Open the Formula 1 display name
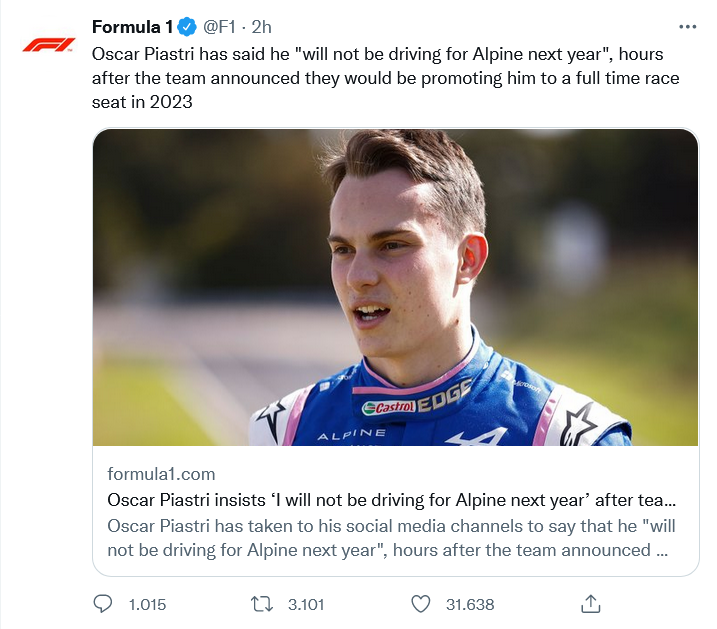 (x=132, y=27)
